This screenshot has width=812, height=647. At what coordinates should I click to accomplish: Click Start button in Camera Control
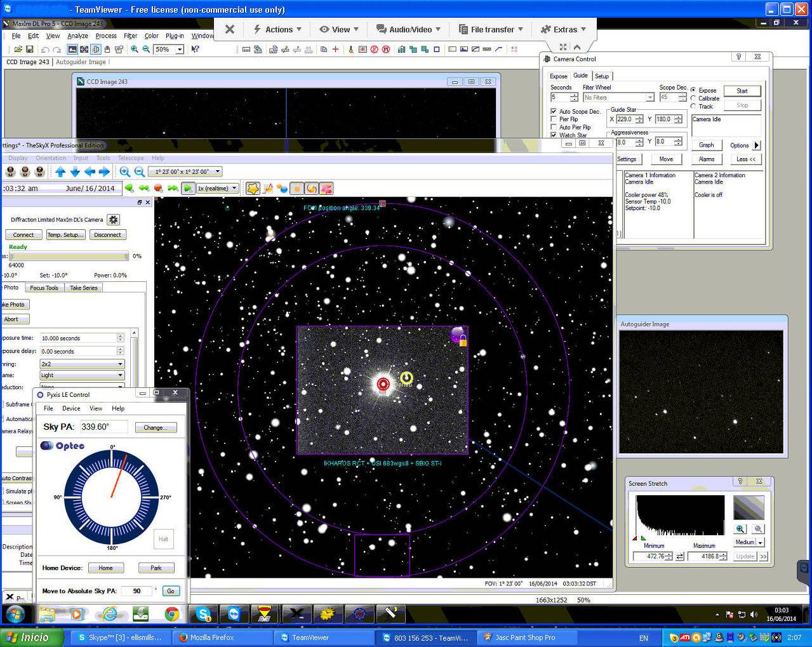coord(742,91)
